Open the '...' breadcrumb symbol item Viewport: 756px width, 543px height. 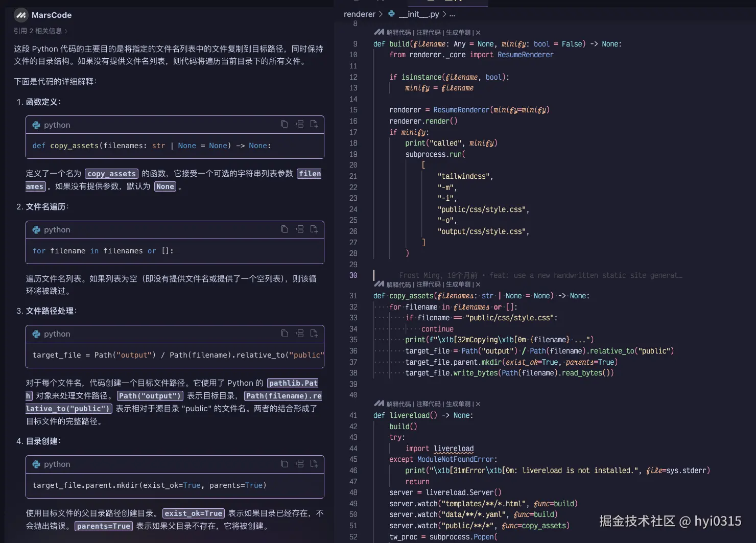[x=453, y=14]
